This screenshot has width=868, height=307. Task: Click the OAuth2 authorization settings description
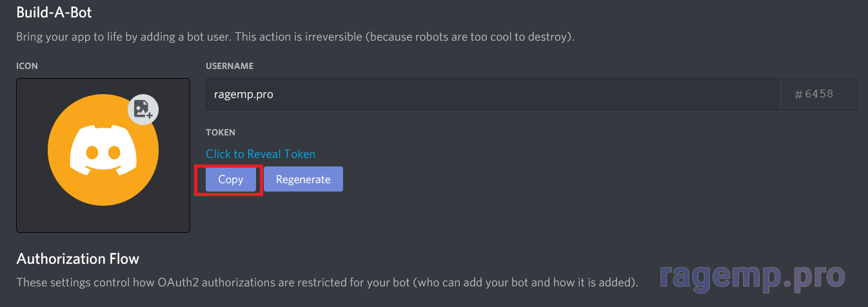tap(327, 282)
